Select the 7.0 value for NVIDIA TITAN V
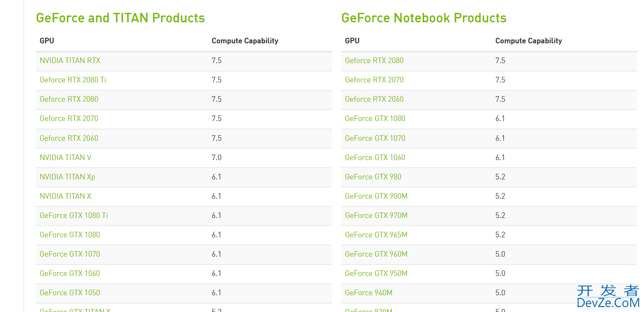 pyautogui.click(x=217, y=158)
